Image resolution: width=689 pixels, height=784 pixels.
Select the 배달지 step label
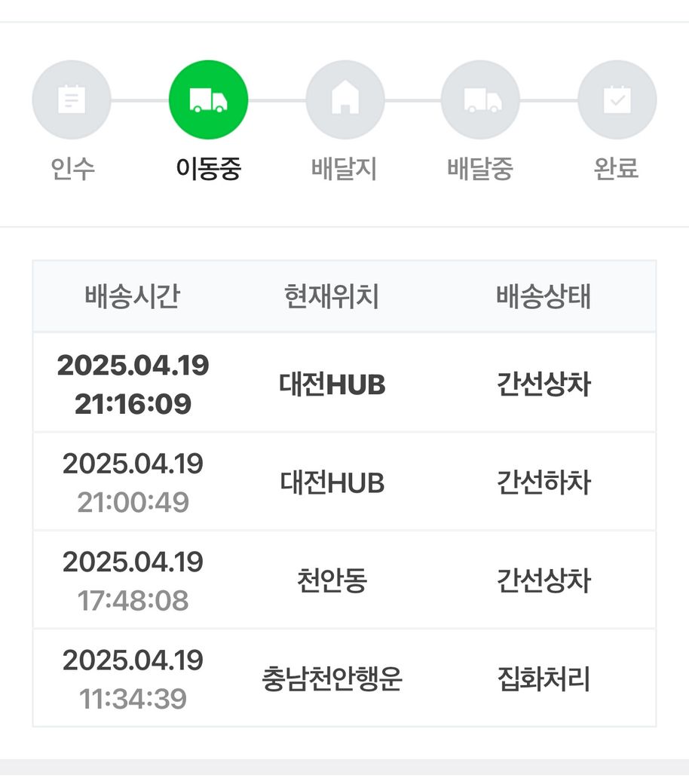tap(344, 169)
